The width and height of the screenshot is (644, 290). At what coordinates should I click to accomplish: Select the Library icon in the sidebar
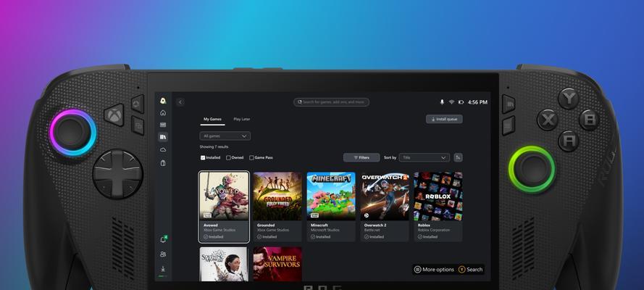[x=163, y=137]
